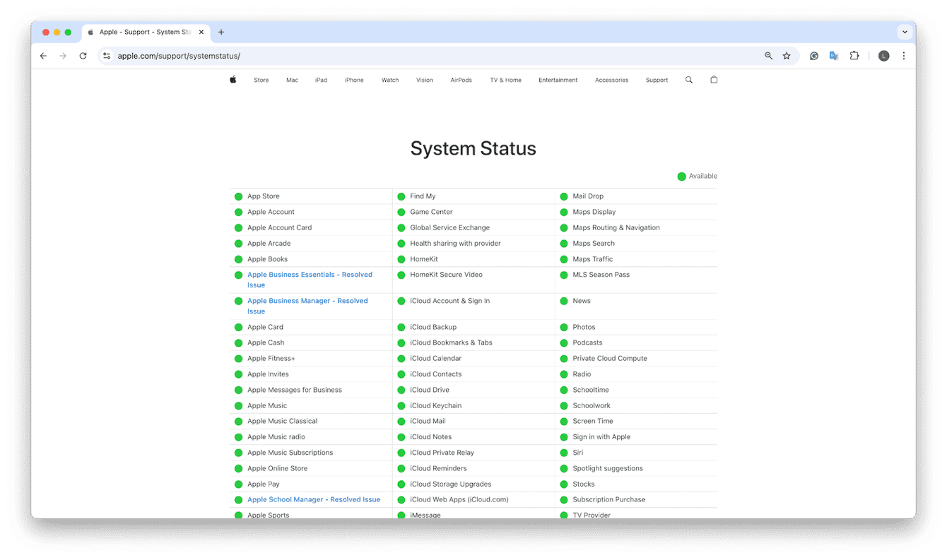The width and height of the screenshot is (947, 560).
Task: Switch to the Apple System Status tab
Action: pyautogui.click(x=141, y=32)
